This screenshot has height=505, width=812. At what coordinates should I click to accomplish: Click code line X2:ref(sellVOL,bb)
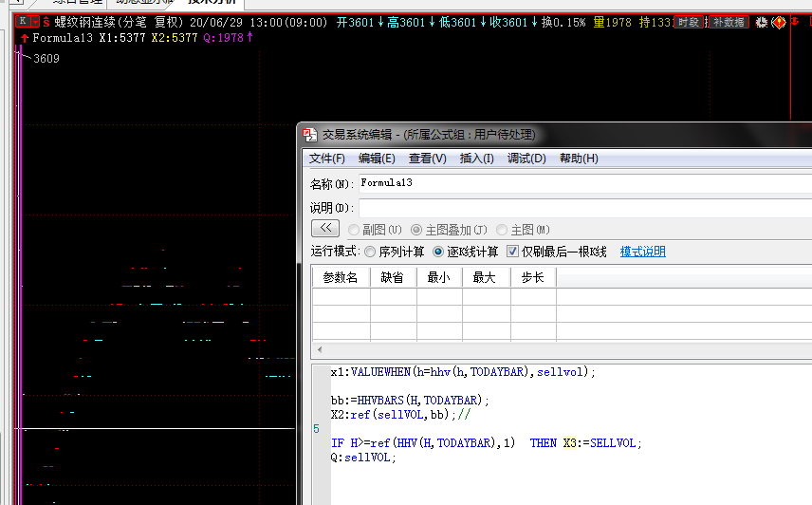(400, 415)
